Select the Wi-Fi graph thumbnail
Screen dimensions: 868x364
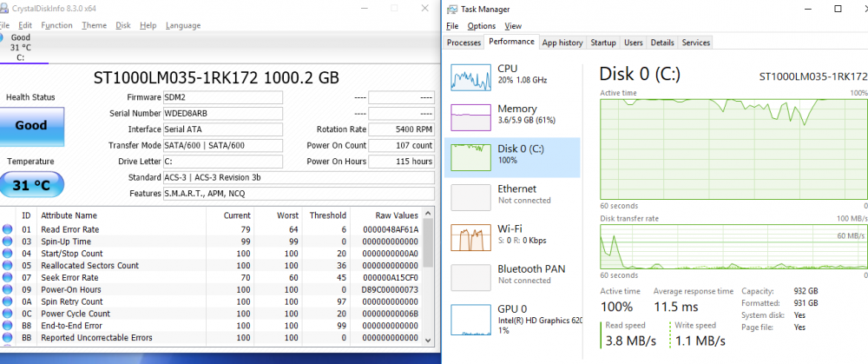[470, 238]
